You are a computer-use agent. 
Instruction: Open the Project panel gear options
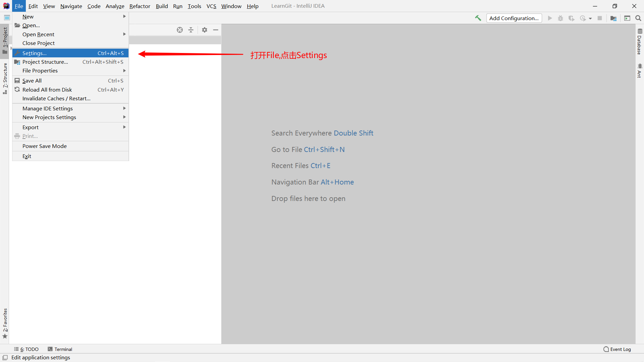pos(205,30)
